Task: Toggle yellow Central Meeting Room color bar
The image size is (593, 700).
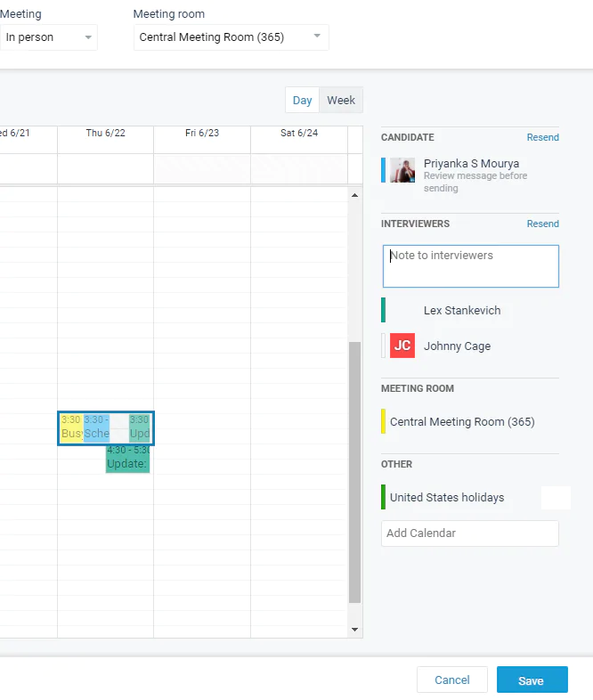Action: click(x=383, y=421)
